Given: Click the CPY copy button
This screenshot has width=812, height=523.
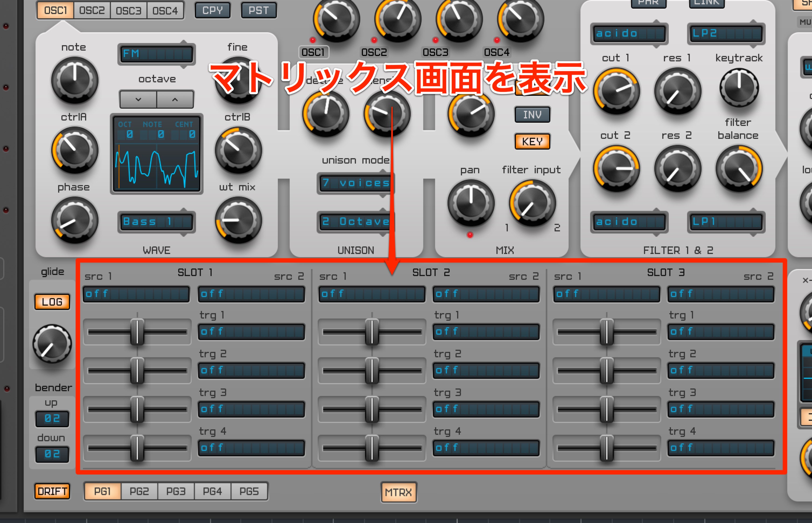Looking at the screenshot, I should click(x=212, y=10).
